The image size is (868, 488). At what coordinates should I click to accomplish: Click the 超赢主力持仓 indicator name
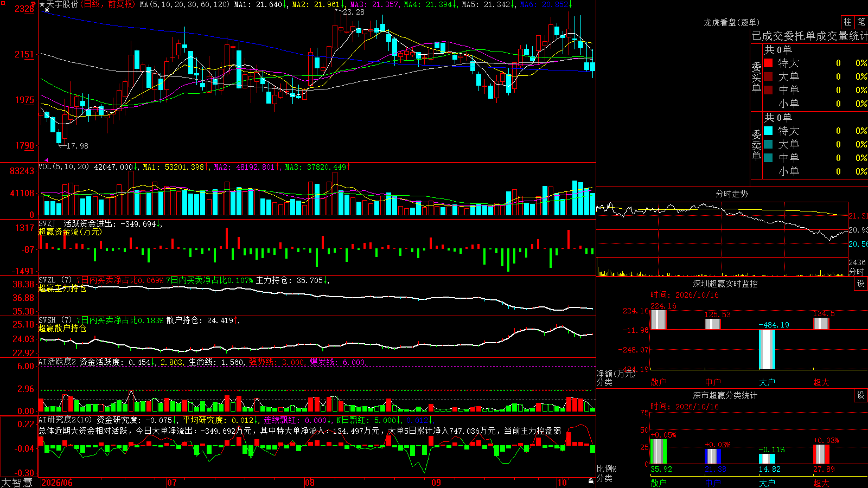[62, 288]
